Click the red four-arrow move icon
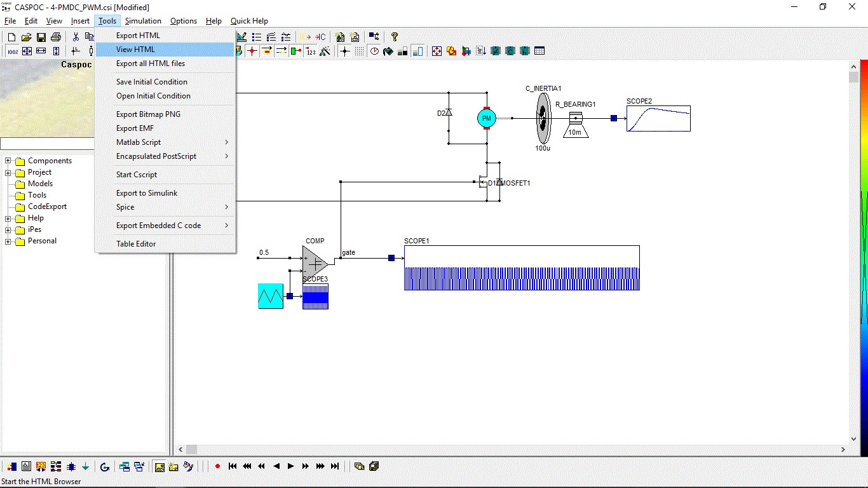The width and height of the screenshot is (868, 488). 437,51
